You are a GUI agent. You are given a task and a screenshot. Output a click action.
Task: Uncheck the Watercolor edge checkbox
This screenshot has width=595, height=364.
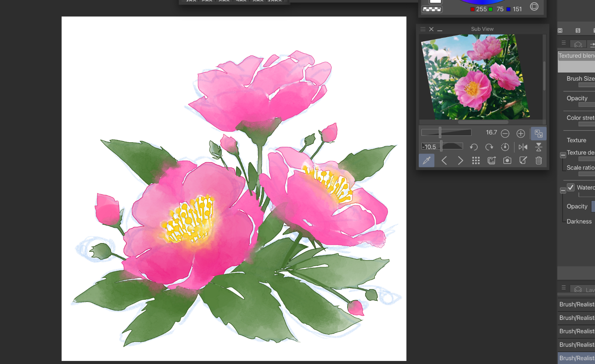point(571,187)
